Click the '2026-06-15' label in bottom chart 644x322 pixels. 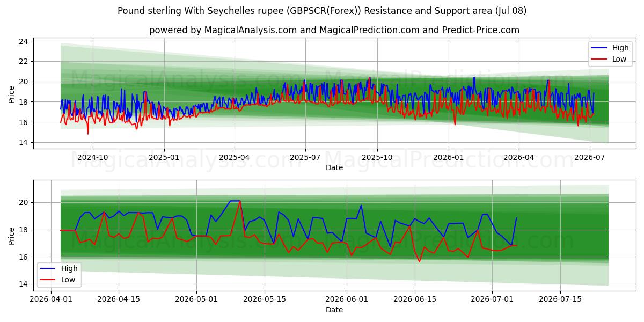[415, 300]
